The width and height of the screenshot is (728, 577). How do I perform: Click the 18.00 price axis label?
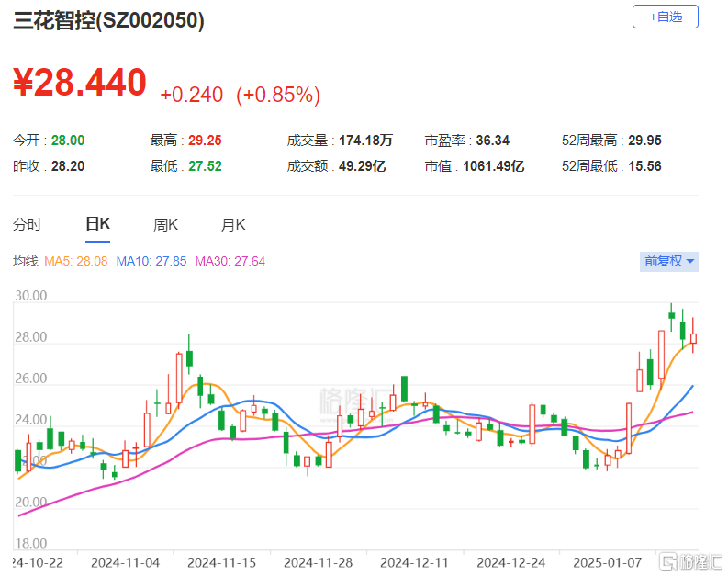31,544
